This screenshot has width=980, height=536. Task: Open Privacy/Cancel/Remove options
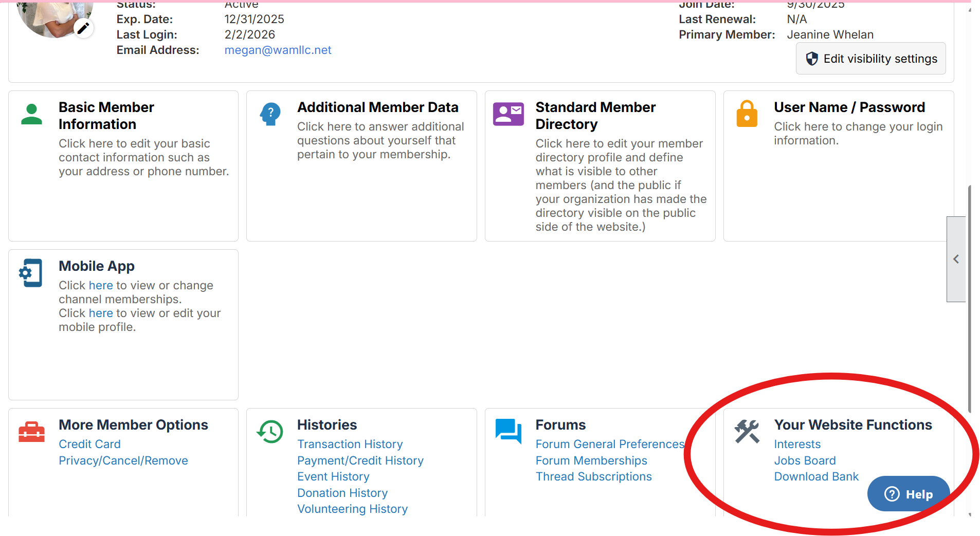(123, 460)
